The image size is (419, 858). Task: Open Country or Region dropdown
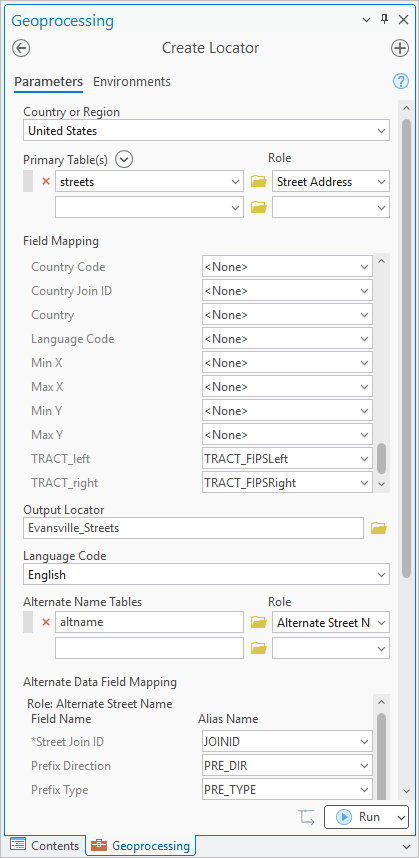pyautogui.click(x=206, y=131)
